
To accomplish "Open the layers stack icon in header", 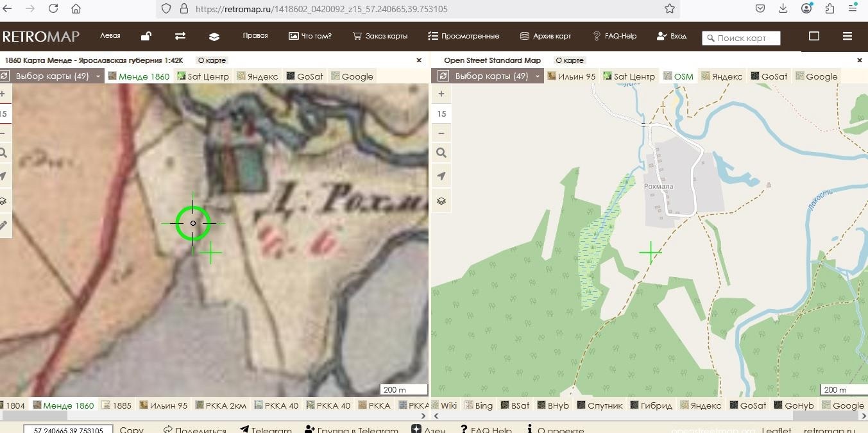I will click(x=214, y=36).
